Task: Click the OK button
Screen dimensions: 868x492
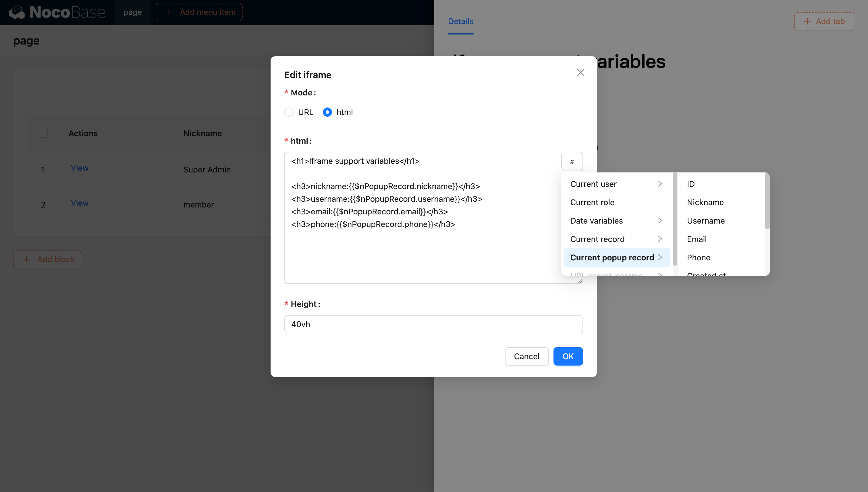Action: click(568, 356)
